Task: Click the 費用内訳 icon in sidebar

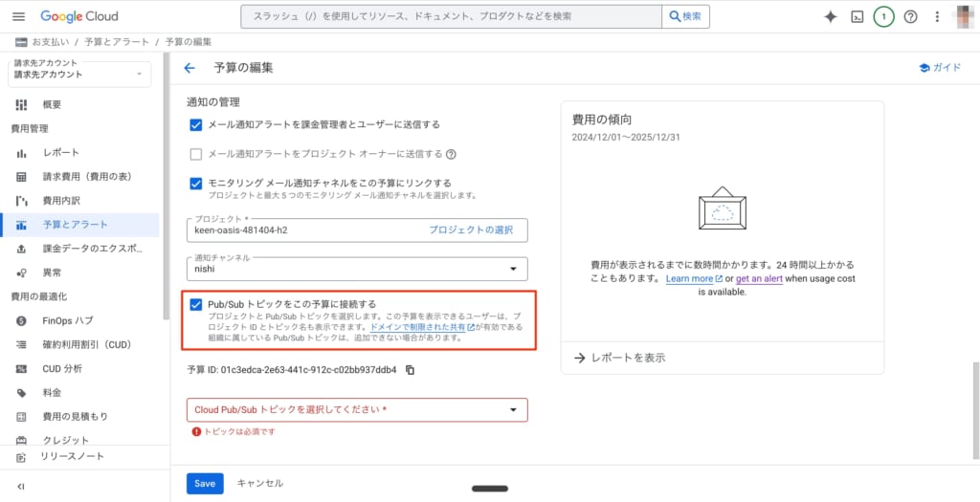Action: 21,201
